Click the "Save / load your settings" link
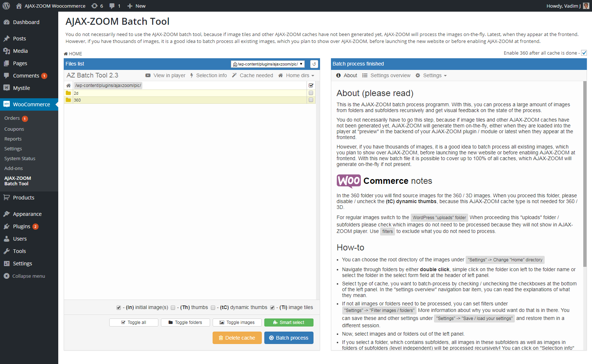592x364 pixels. click(x=474, y=318)
